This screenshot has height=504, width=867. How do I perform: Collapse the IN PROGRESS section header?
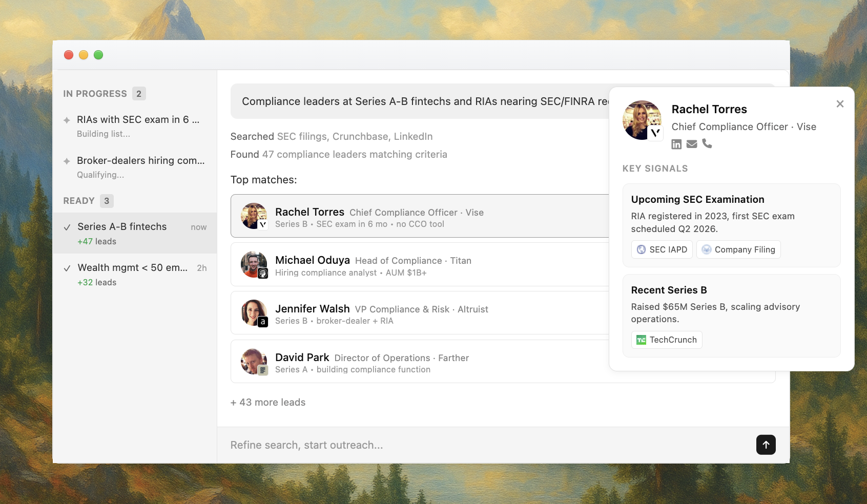pos(95,94)
